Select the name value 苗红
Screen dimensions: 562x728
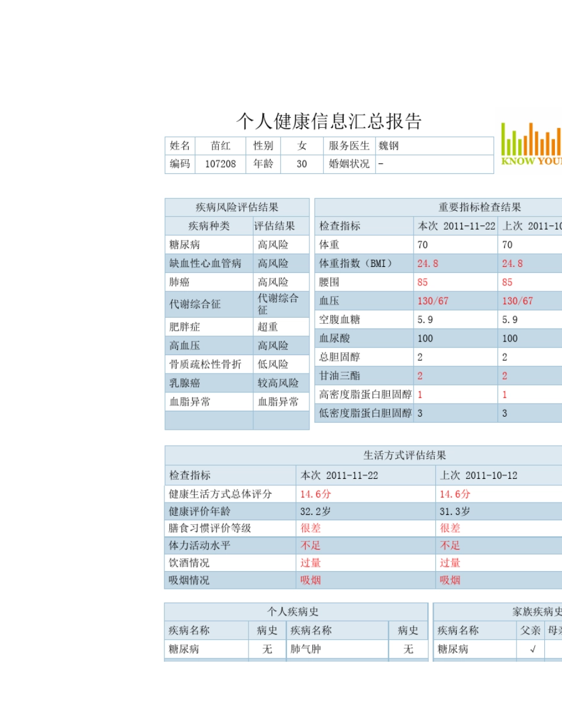click(221, 146)
